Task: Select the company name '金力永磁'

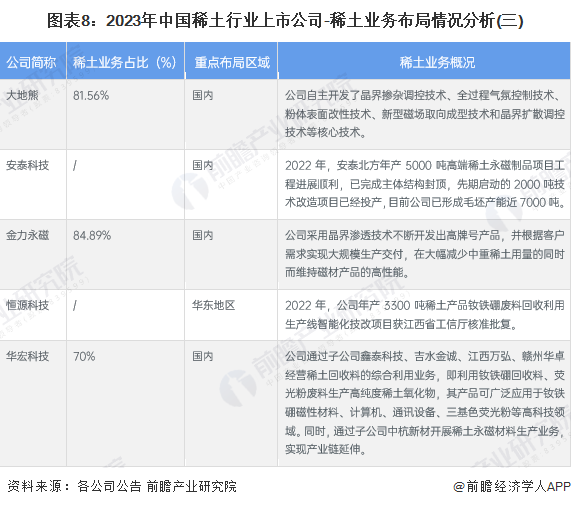Action: click(x=28, y=235)
